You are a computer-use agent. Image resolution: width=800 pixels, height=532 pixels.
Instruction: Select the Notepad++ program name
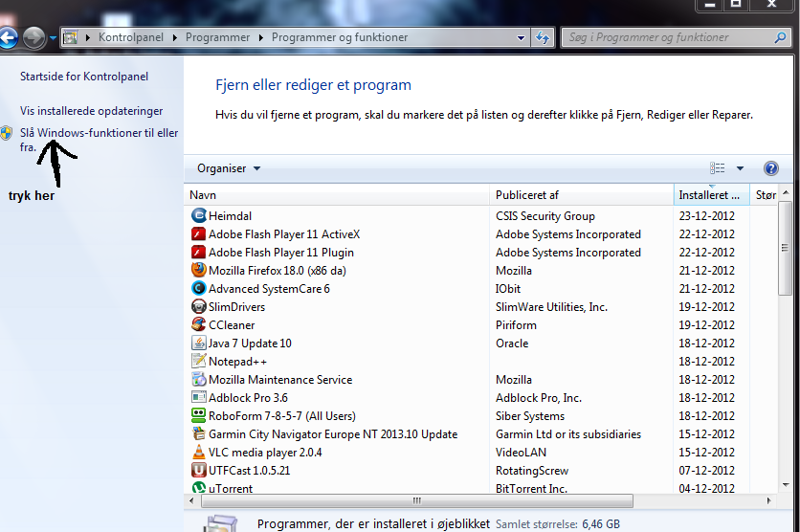click(x=237, y=362)
